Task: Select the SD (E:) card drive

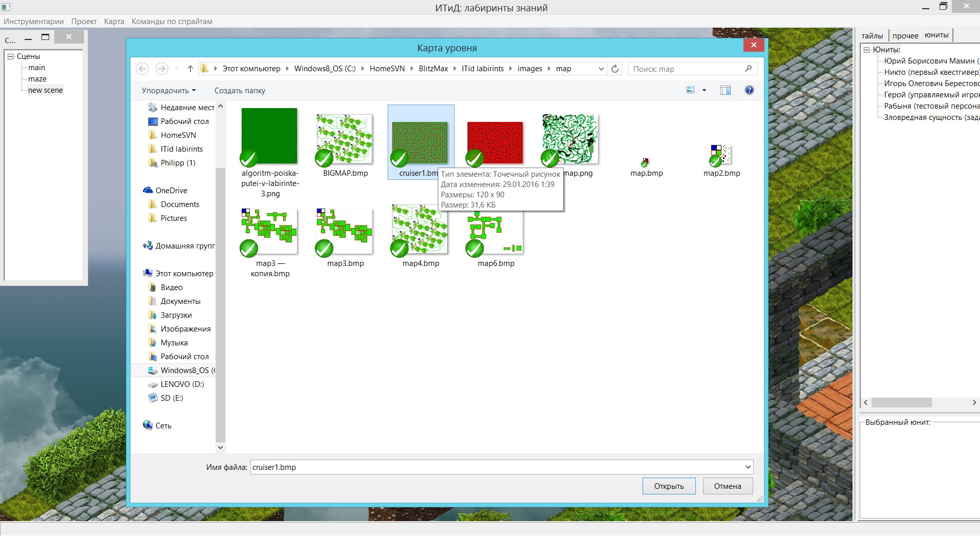Action: pyautogui.click(x=165, y=398)
